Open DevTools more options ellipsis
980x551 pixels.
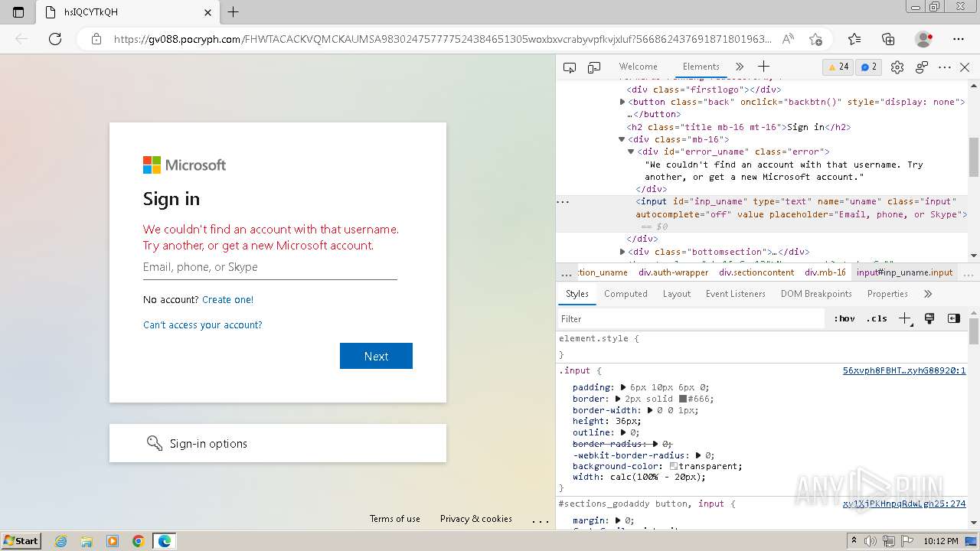(x=945, y=67)
